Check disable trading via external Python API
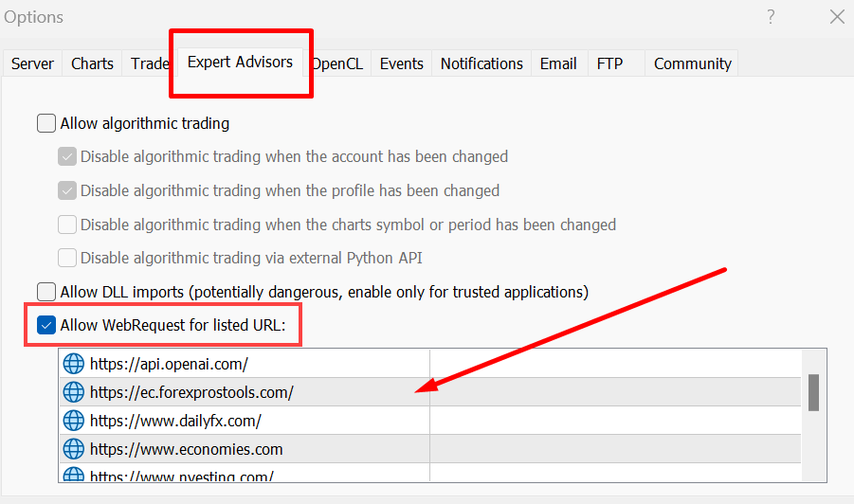The width and height of the screenshot is (854, 504). 67,258
